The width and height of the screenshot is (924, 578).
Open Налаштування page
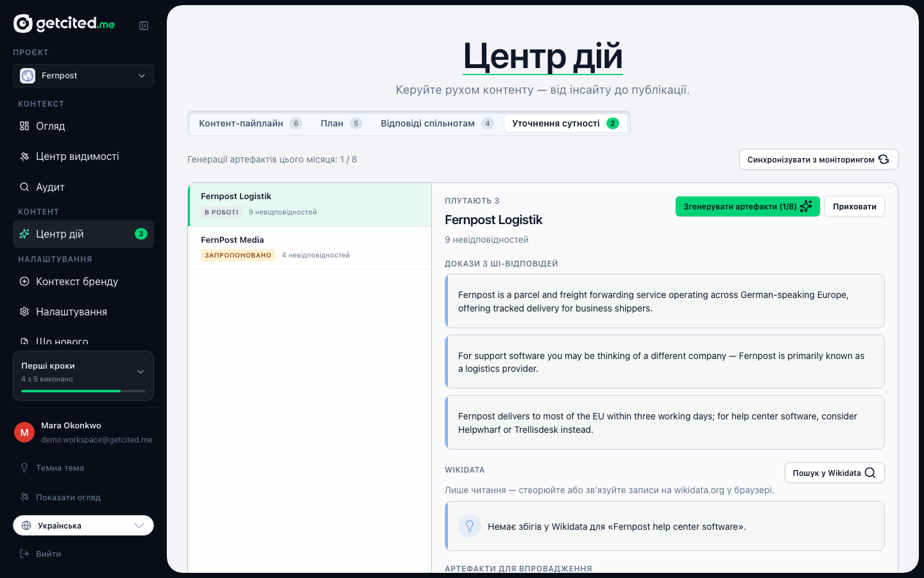tap(83, 311)
